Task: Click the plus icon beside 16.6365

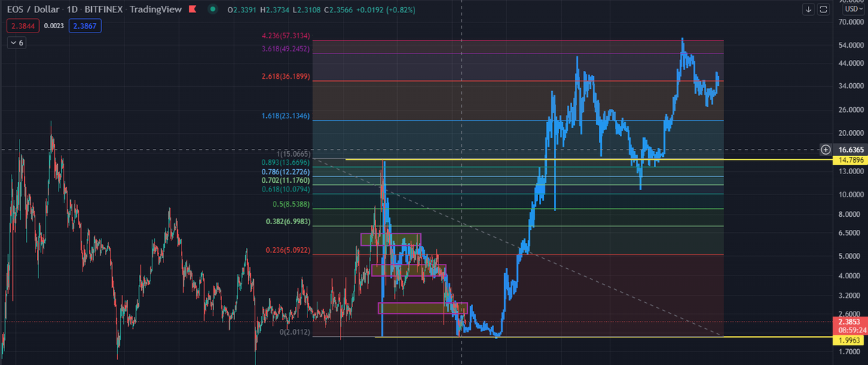Action: tap(825, 150)
